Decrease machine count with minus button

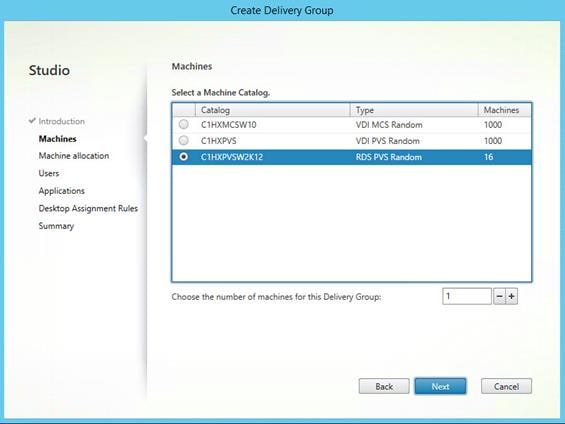point(499,296)
